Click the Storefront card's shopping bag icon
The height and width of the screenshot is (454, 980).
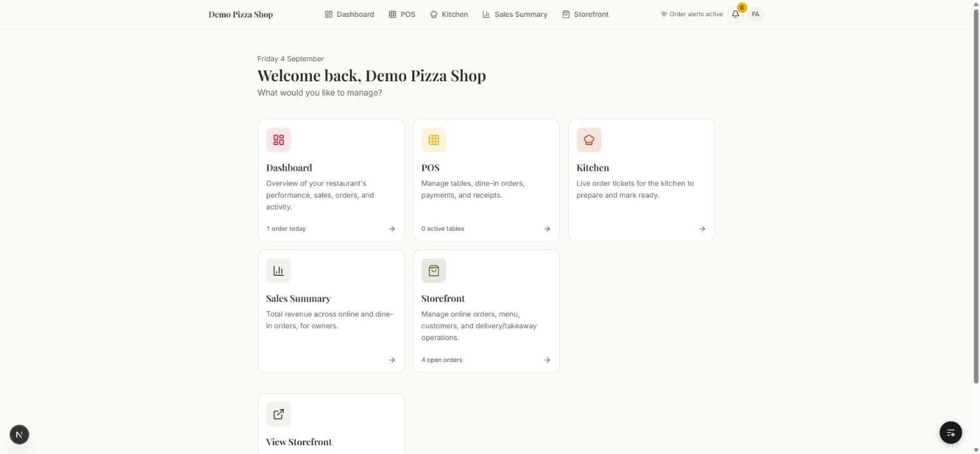click(x=434, y=271)
